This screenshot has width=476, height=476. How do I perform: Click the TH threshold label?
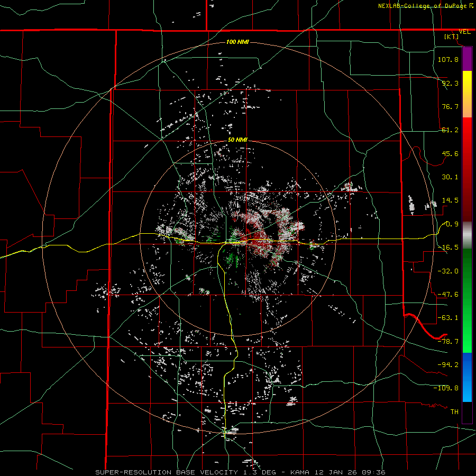tap(454, 411)
